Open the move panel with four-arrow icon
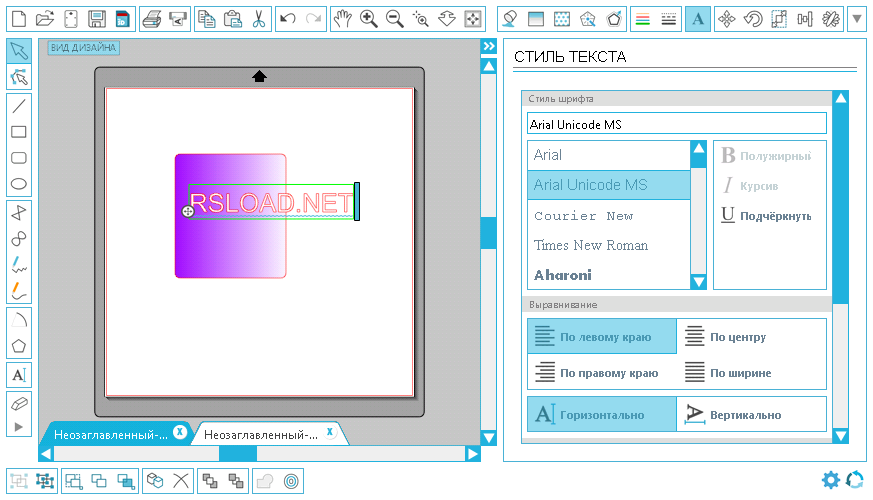Viewport: 873px width, 500px height. [727, 19]
